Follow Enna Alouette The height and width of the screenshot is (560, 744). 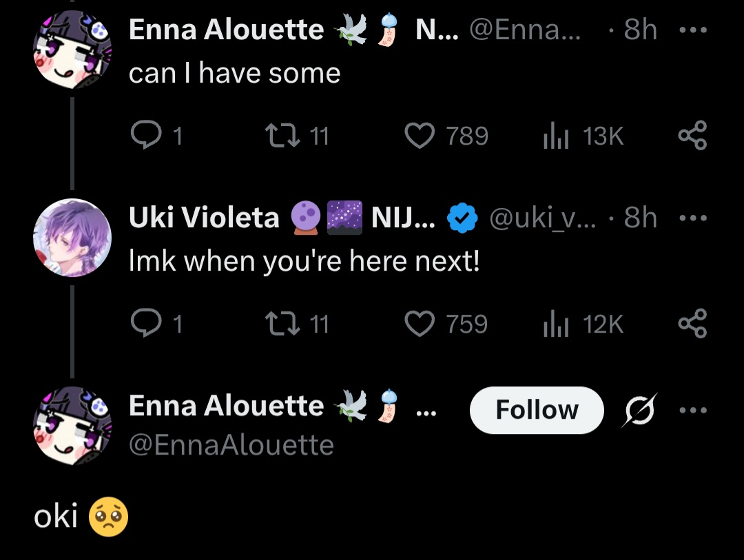pos(537,411)
